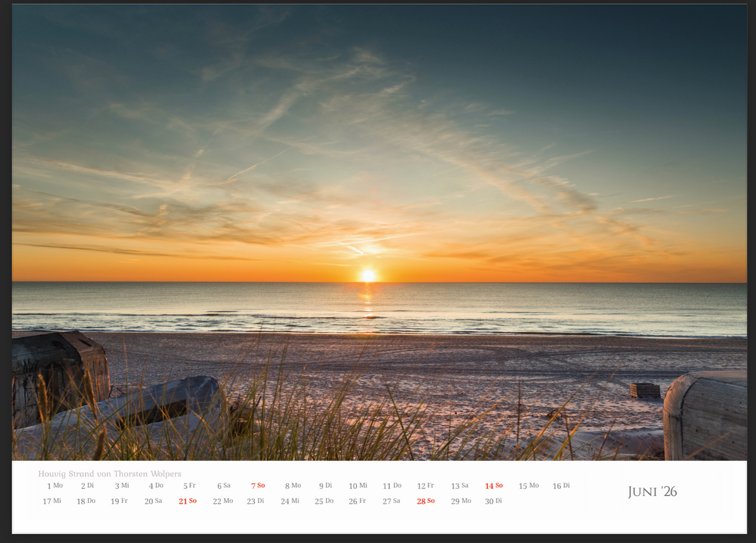Click on date '14 So'
This screenshot has height=543, width=756.
click(493, 486)
